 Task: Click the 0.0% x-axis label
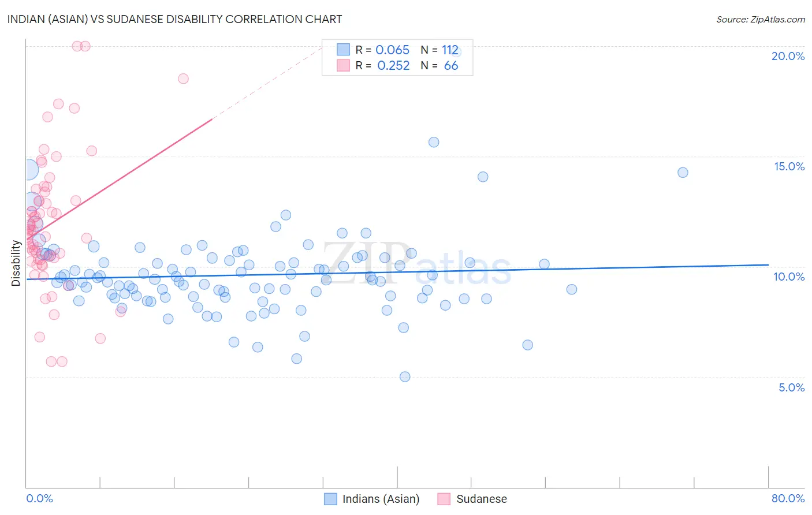[x=40, y=498]
